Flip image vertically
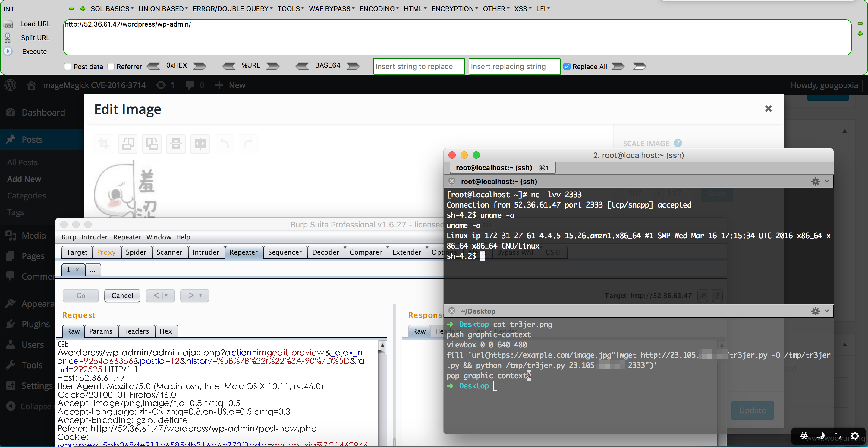 (x=176, y=144)
